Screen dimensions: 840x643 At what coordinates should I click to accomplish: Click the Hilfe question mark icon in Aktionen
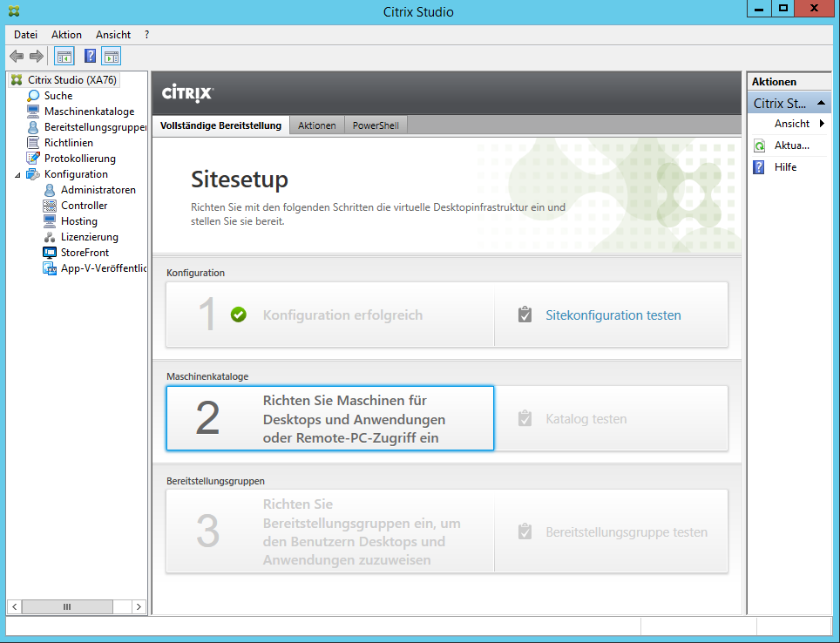tap(759, 167)
